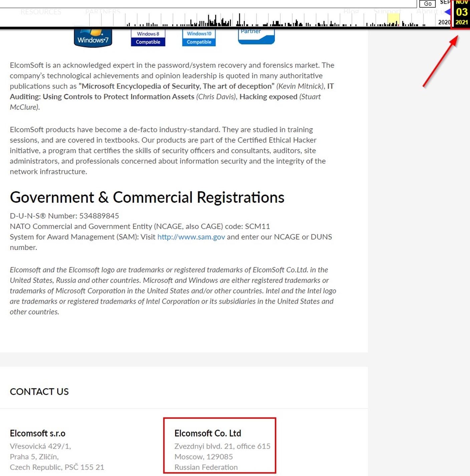This screenshot has height=476, width=470.
Task: Click the capture day number 03
Action: tap(462, 12)
